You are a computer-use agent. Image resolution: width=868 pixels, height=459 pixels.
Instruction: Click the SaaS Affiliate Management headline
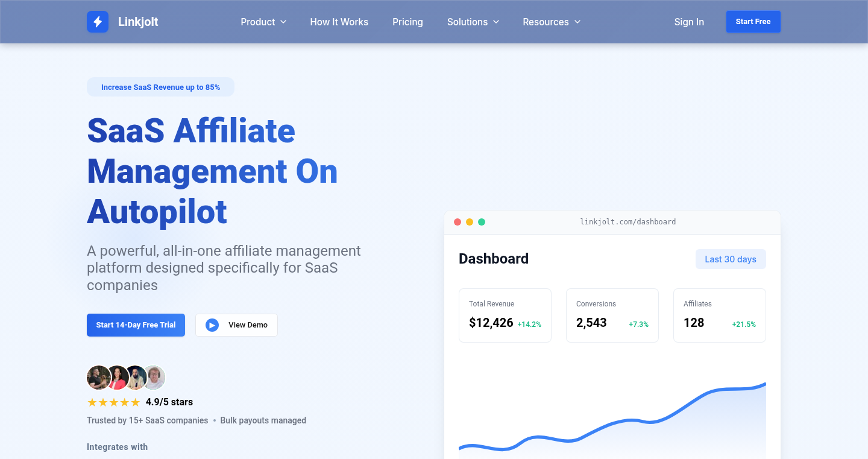click(212, 171)
